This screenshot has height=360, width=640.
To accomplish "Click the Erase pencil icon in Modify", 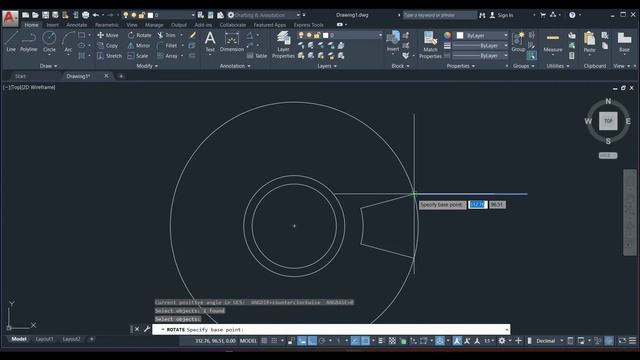I will pos(193,35).
